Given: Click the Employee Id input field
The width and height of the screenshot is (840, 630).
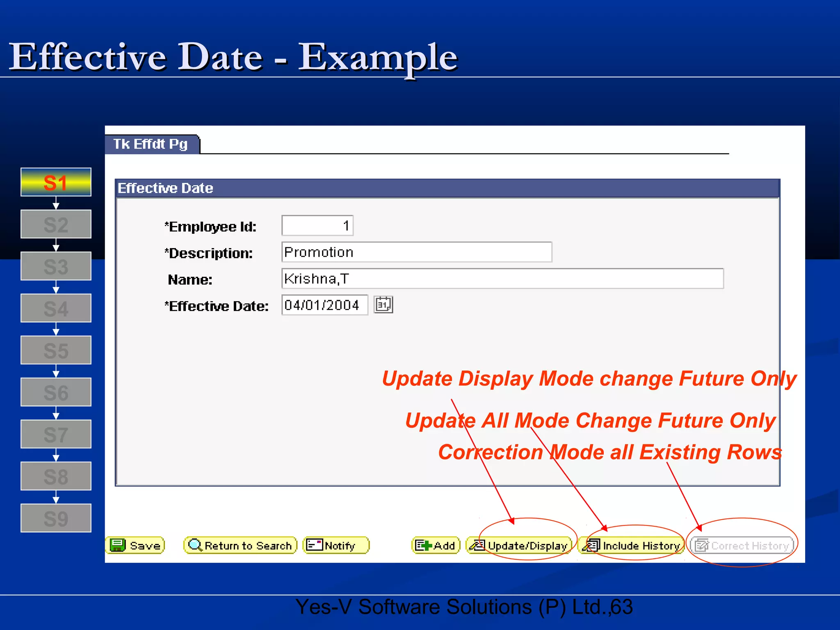Looking at the screenshot, I should tap(317, 226).
